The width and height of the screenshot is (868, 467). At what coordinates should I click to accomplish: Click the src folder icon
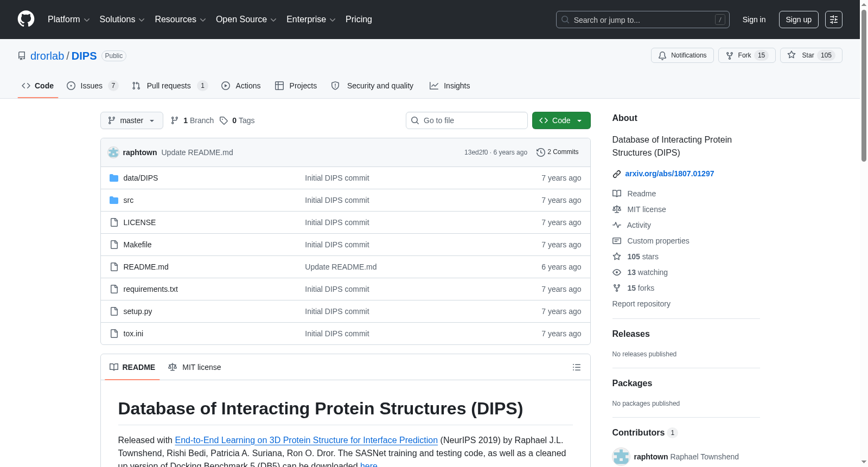(x=114, y=200)
